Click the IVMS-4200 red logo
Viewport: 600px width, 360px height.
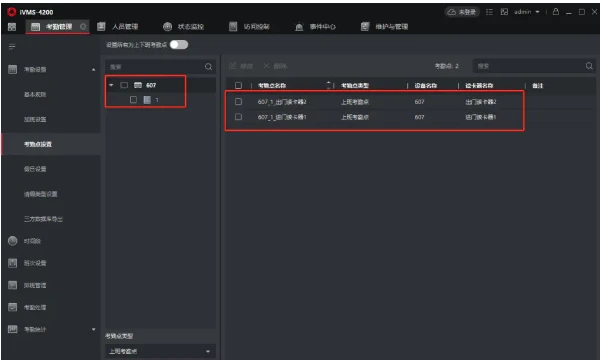click(x=11, y=12)
